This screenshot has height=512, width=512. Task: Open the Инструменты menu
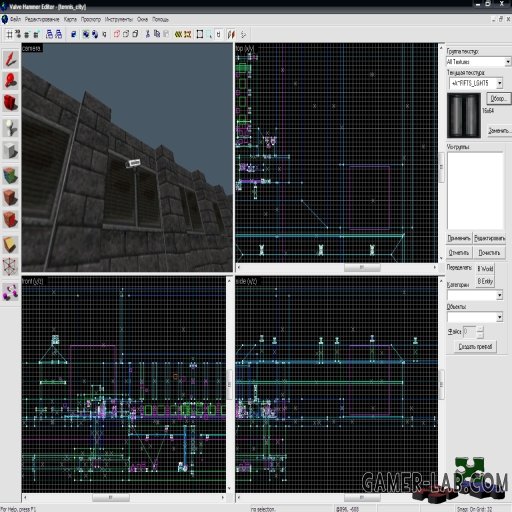click(119, 19)
